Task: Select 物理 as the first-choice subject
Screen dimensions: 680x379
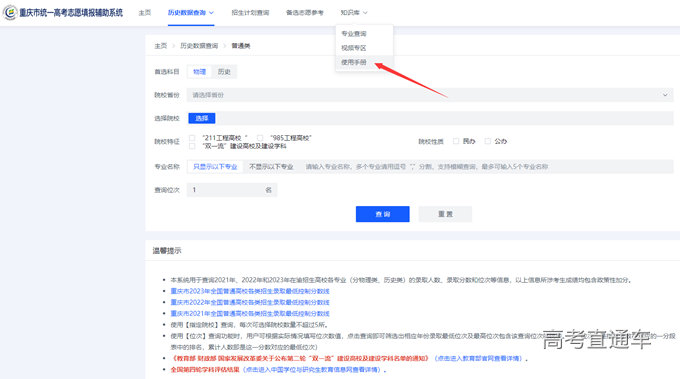Action: pos(199,72)
